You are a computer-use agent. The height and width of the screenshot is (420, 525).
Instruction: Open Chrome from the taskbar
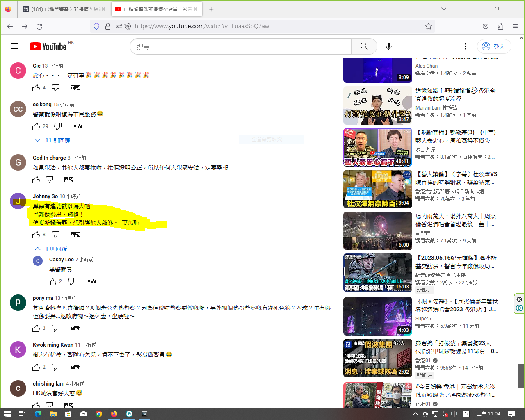(x=99, y=414)
